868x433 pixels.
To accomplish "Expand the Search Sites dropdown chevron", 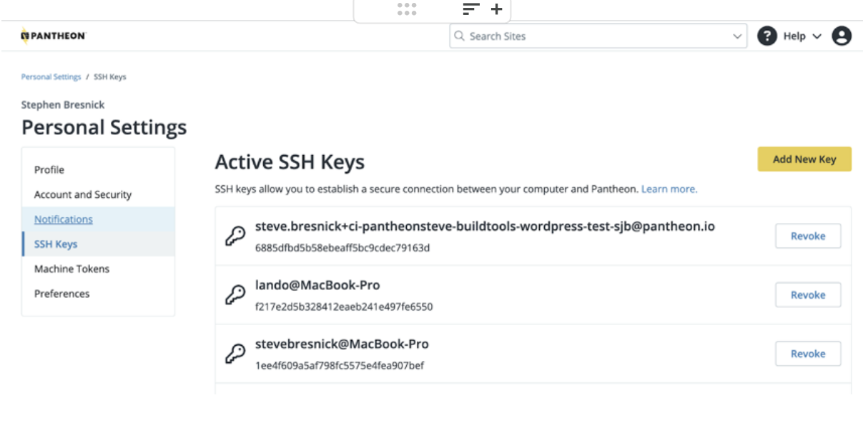I will click(x=737, y=36).
